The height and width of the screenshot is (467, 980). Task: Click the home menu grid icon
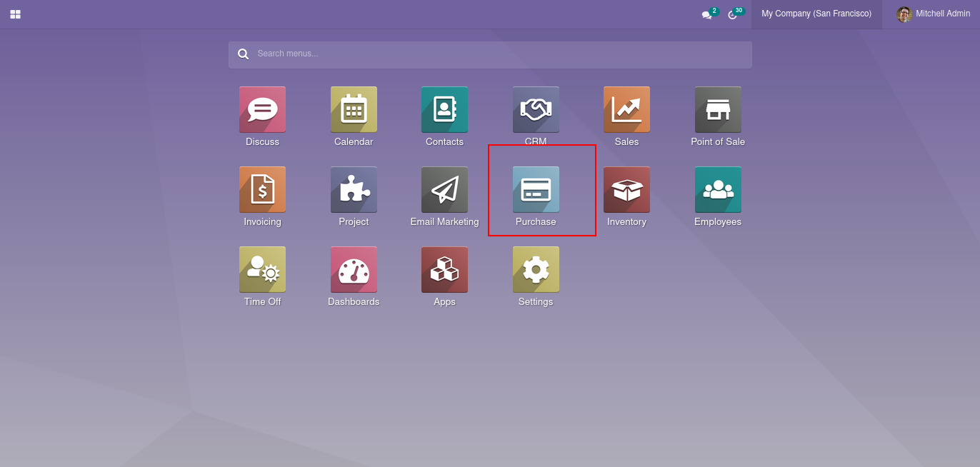coord(15,14)
